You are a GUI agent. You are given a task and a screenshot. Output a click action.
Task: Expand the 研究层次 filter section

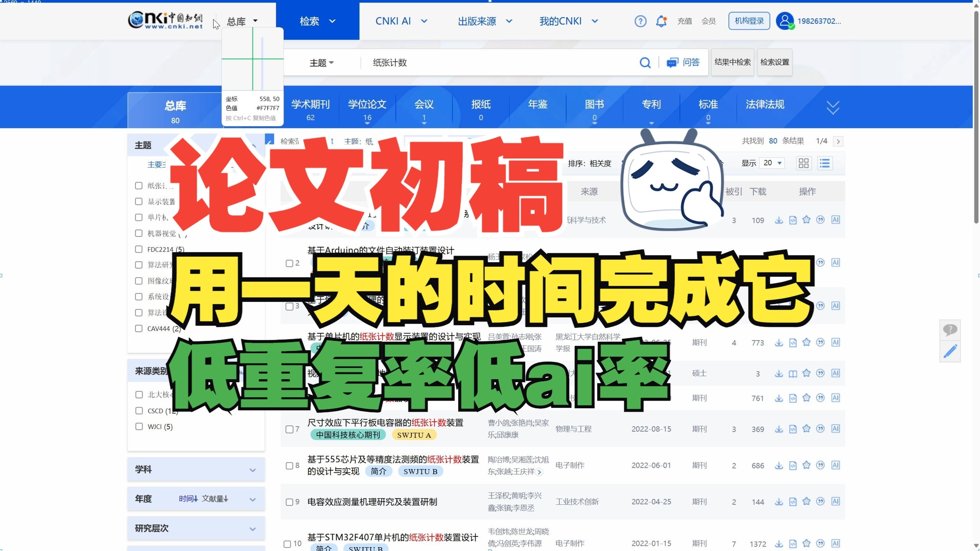click(x=196, y=528)
